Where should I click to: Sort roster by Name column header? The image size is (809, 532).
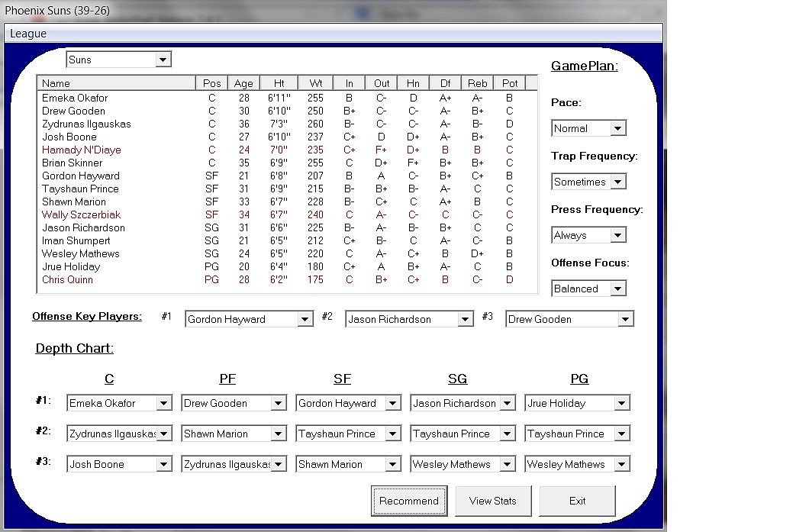coord(116,83)
